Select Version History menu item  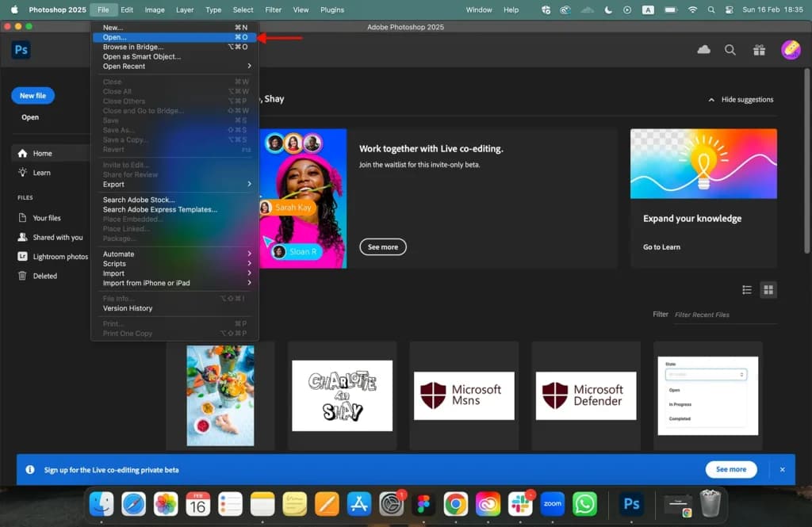coord(175,308)
